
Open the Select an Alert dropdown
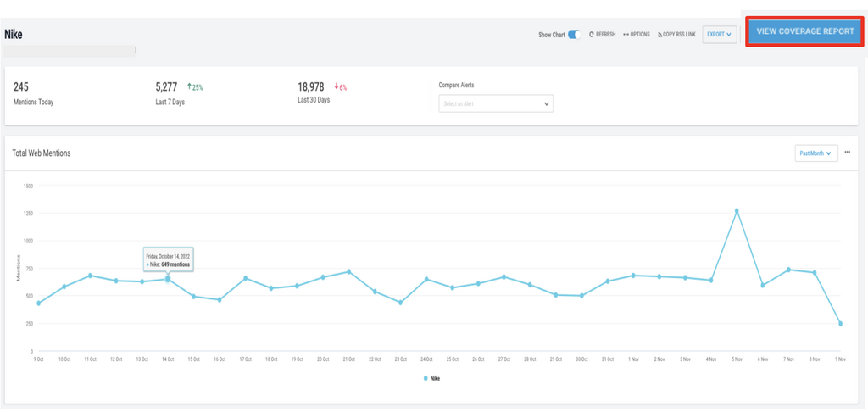point(496,103)
